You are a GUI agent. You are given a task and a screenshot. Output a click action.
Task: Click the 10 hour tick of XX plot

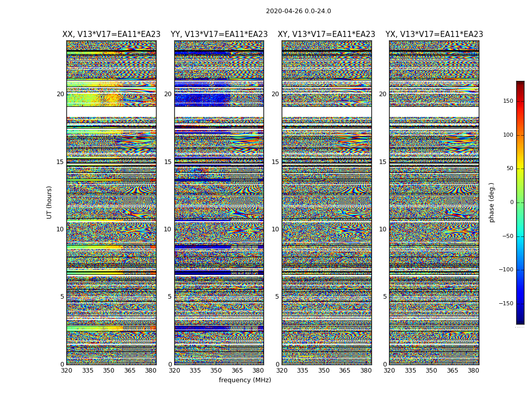pos(60,229)
